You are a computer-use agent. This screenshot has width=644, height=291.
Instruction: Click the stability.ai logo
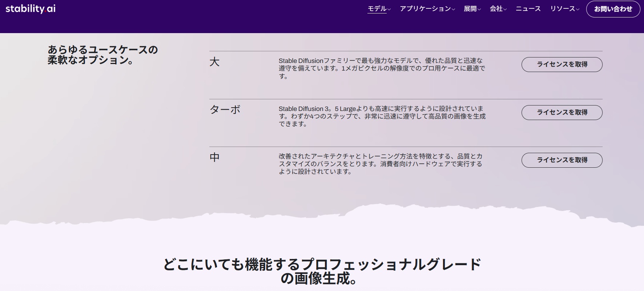point(31,9)
